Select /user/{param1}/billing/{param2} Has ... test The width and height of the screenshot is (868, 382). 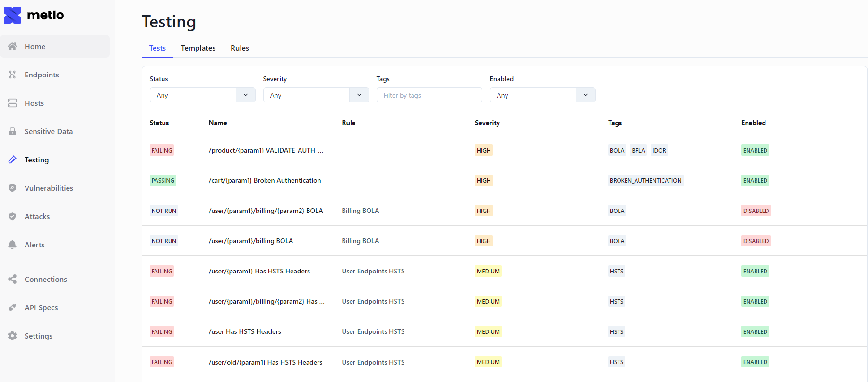(266, 301)
